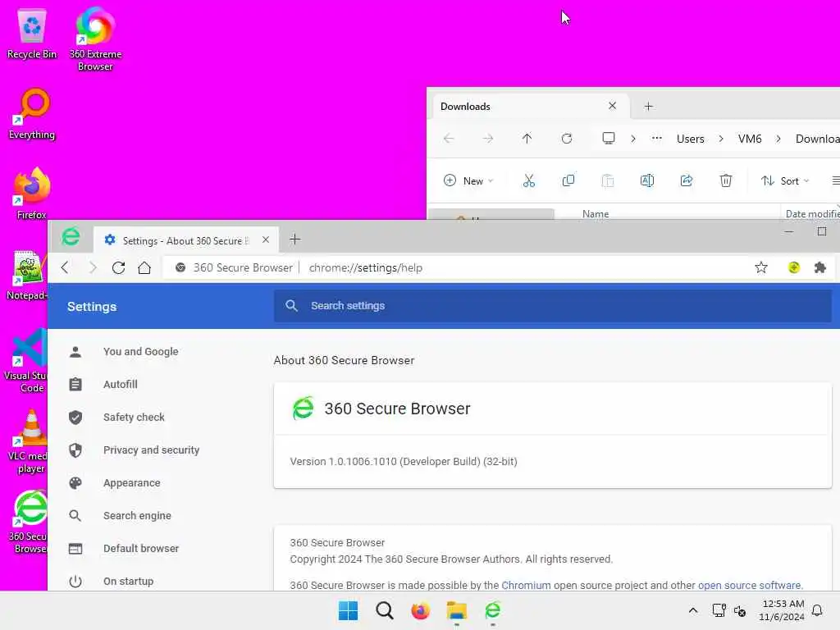Open On startup settings section
Viewport: 840px width, 630px height.
click(x=128, y=582)
